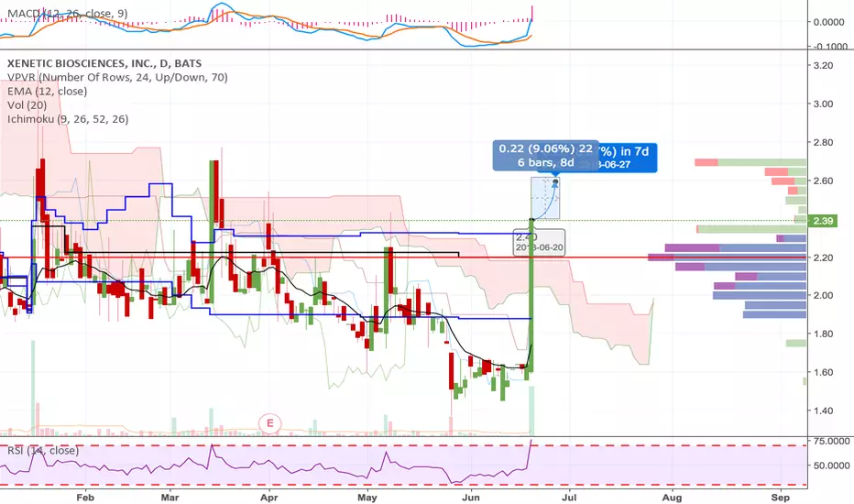Viewport: 854px width, 504px height.
Task: Click the 2.00 price axis label
Action: click(x=823, y=295)
